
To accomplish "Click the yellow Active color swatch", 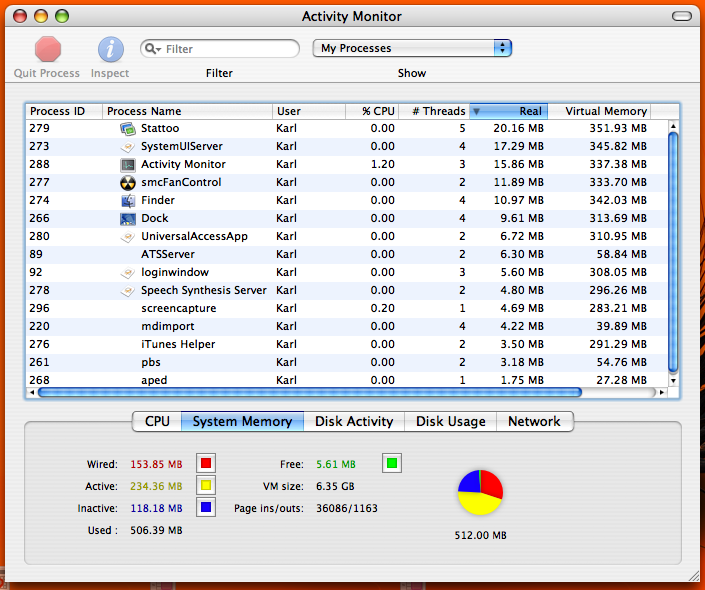I will [x=206, y=485].
